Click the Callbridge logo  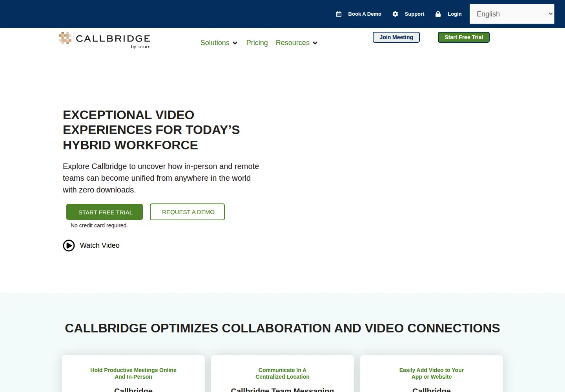tap(104, 40)
